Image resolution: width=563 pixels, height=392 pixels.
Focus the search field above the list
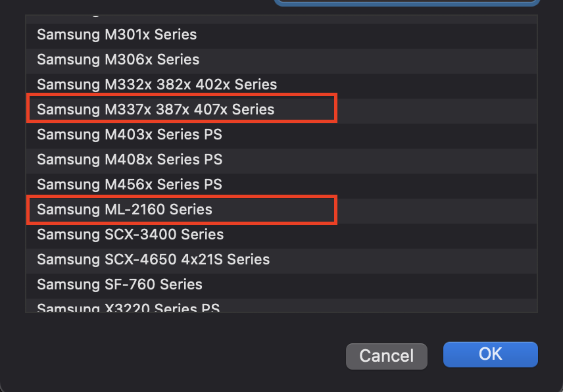(x=406, y=3)
